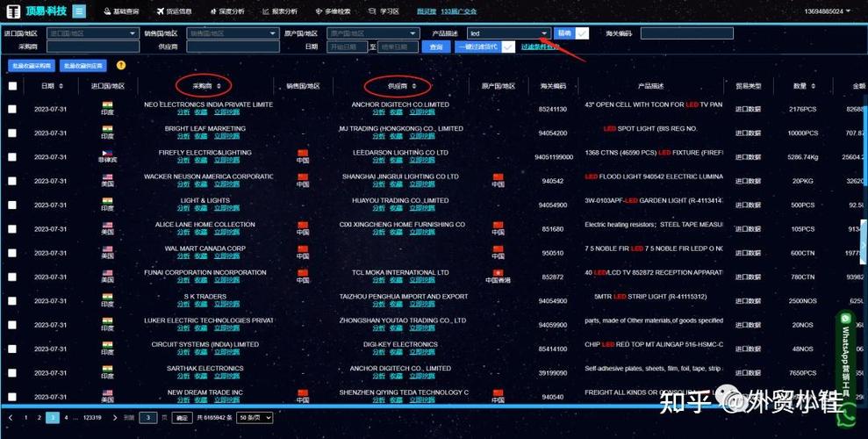
Task: Select checkbox for NEO ELECTRONICS INDIA row
Action: [x=12, y=109]
